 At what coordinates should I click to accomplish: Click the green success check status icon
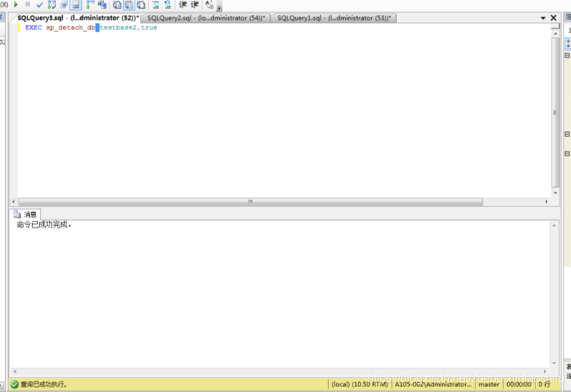(x=14, y=384)
